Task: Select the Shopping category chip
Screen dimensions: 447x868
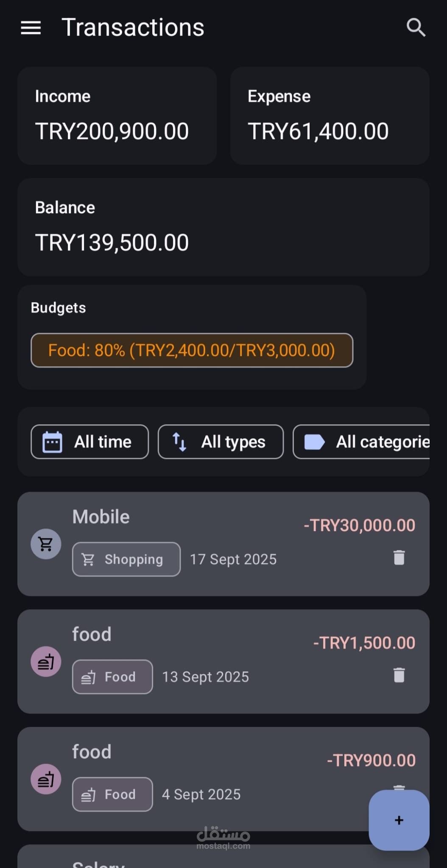Action: coord(126,559)
